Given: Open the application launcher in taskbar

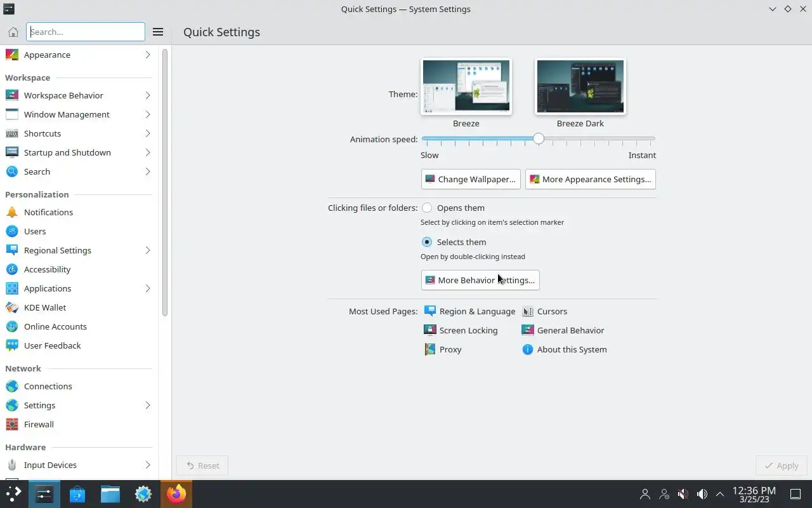Looking at the screenshot, I should point(14,493).
